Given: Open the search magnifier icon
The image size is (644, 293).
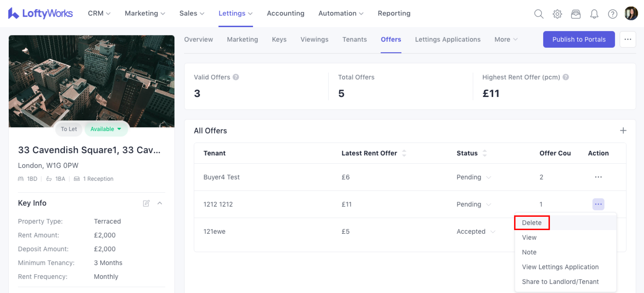Looking at the screenshot, I should (x=538, y=14).
